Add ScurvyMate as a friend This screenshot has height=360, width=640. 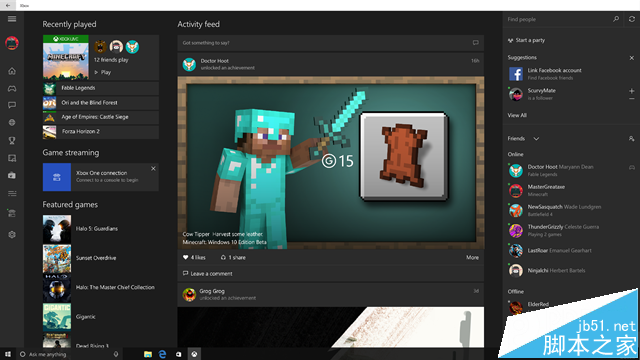coord(631,91)
